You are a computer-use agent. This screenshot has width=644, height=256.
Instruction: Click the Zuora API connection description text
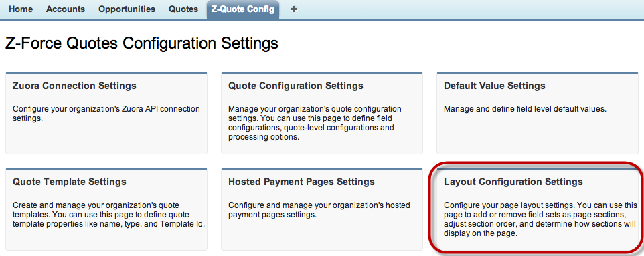106,114
